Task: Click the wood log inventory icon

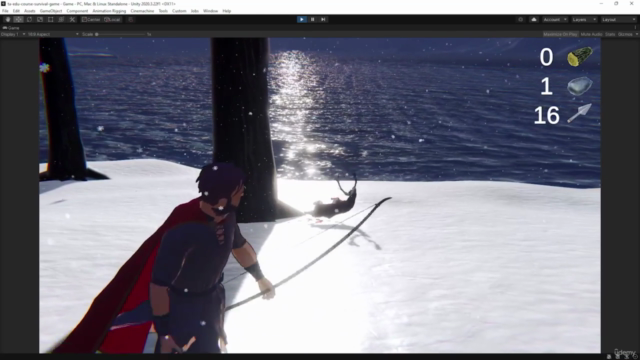Action: pyautogui.click(x=580, y=56)
